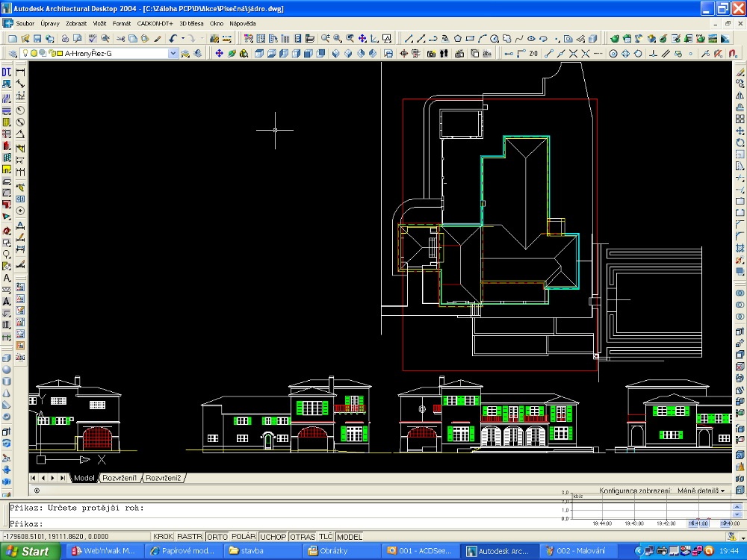Click the command line input area

286,523
